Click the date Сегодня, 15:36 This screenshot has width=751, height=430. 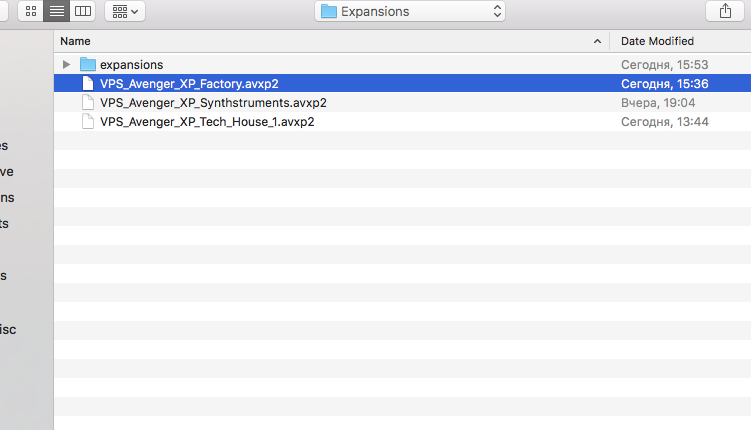pyautogui.click(x=664, y=84)
